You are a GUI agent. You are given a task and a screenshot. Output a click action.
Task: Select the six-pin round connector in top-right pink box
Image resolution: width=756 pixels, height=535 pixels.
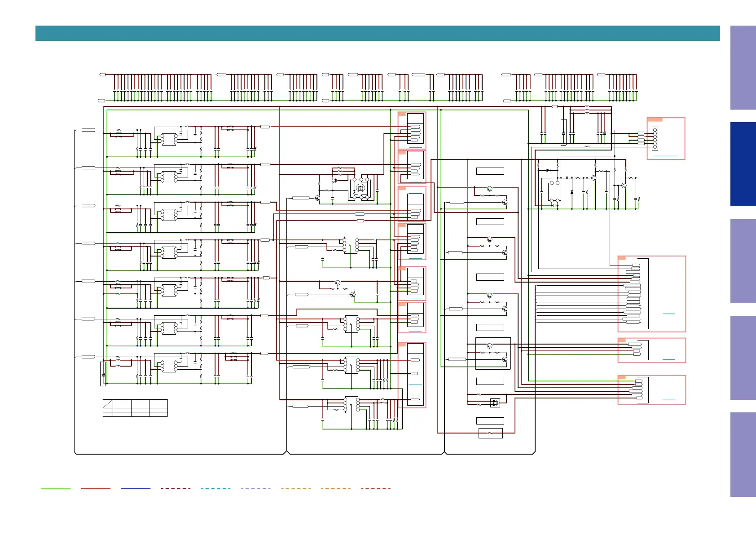pos(655,138)
